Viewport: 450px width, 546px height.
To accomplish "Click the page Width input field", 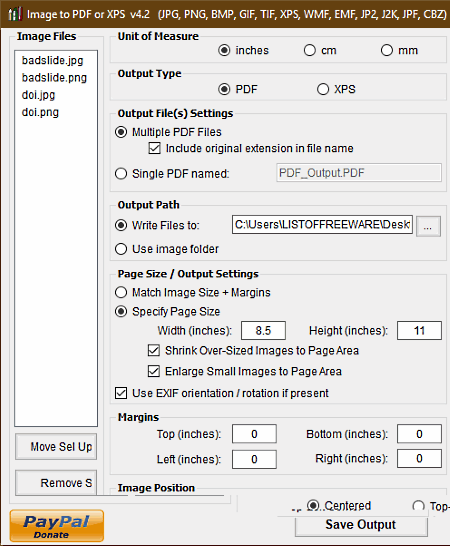I will click(x=263, y=330).
